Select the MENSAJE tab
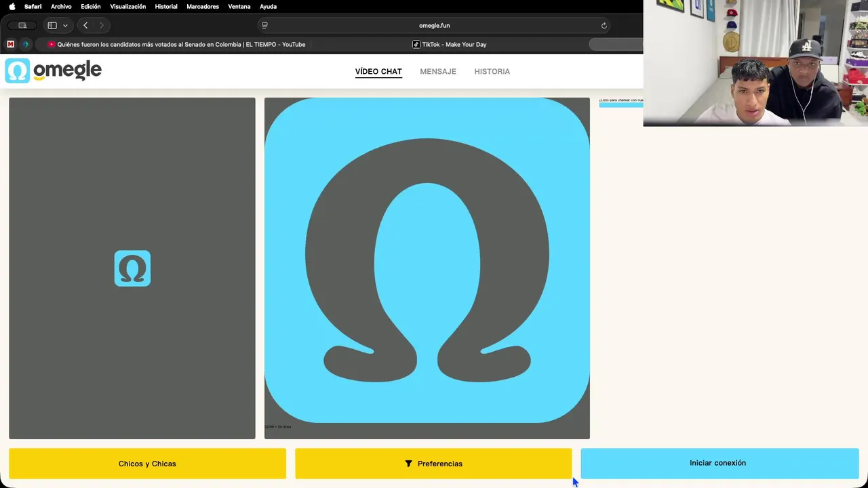Screen dimensions: 868x488 point(438,71)
